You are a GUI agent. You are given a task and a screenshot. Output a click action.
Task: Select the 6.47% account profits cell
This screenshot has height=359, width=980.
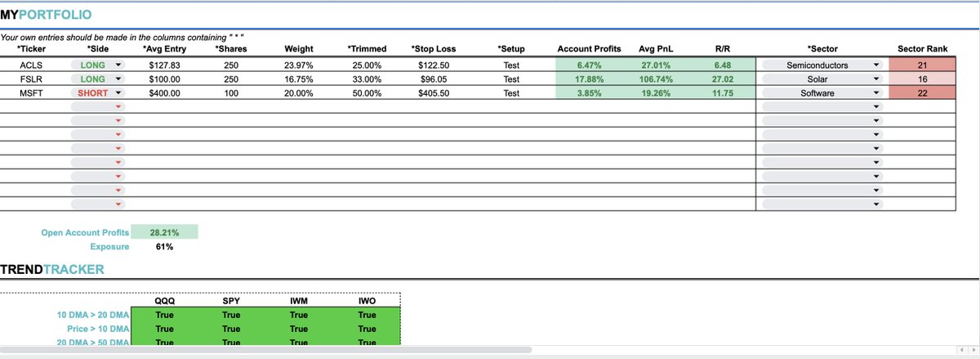click(588, 65)
